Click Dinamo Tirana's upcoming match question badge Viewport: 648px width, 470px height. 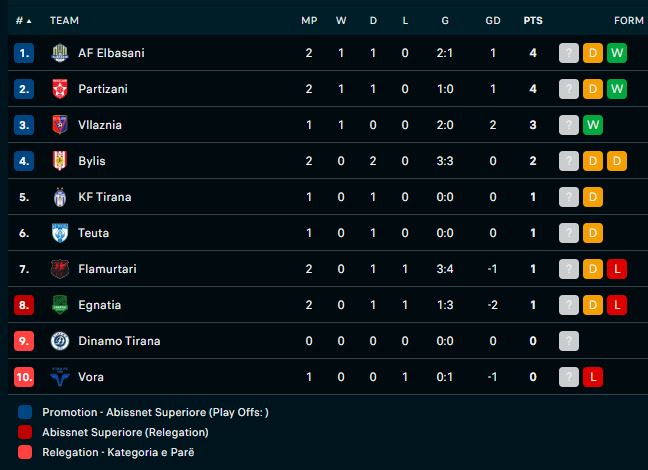pyautogui.click(x=569, y=341)
